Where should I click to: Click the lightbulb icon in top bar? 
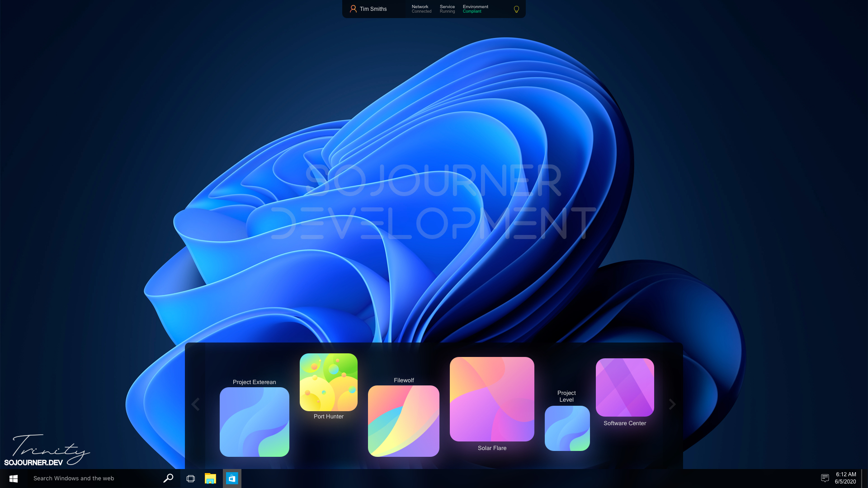[x=516, y=9]
